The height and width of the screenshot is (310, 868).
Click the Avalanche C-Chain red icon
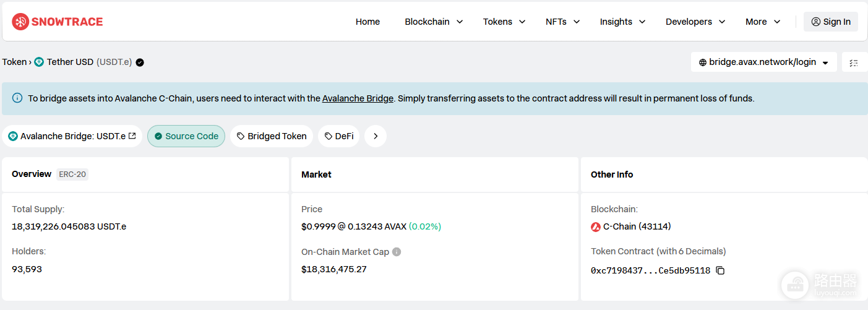[x=596, y=226]
